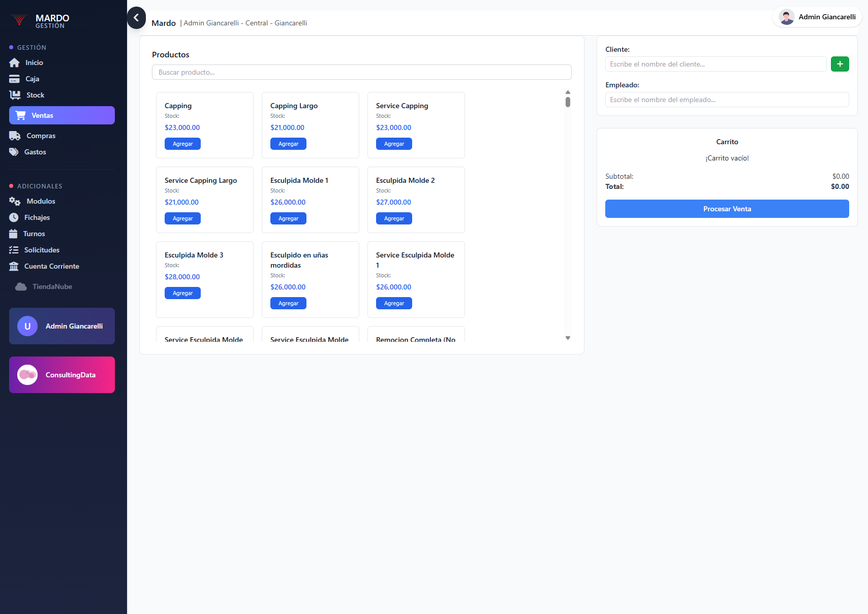Click the Cuenta Corriente bank icon
868x614 pixels.
point(14,266)
